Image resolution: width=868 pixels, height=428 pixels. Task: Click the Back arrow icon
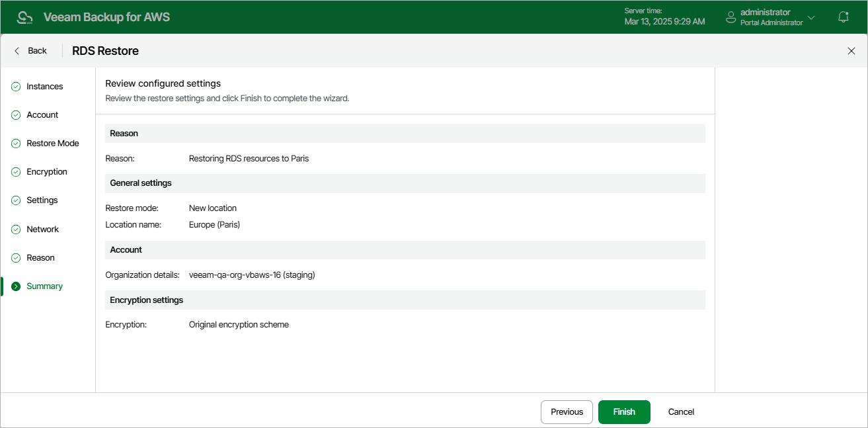[x=17, y=51]
